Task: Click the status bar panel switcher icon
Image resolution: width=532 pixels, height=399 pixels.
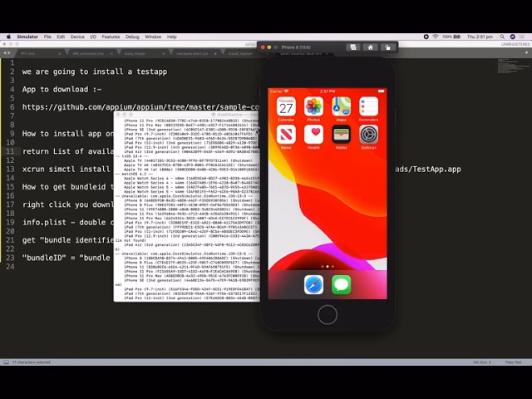Action: (x=6, y=362)
